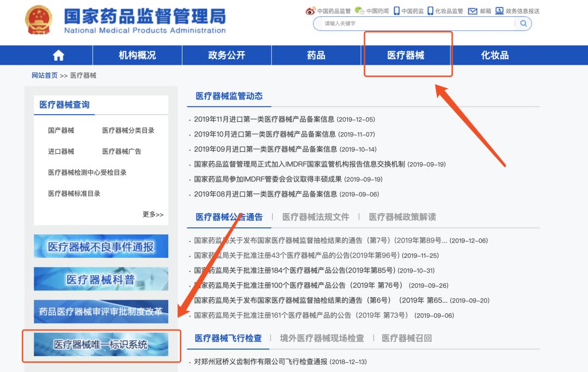
Task: Click the 化妆品监管 mobile icon
Action: click(430, 11)
